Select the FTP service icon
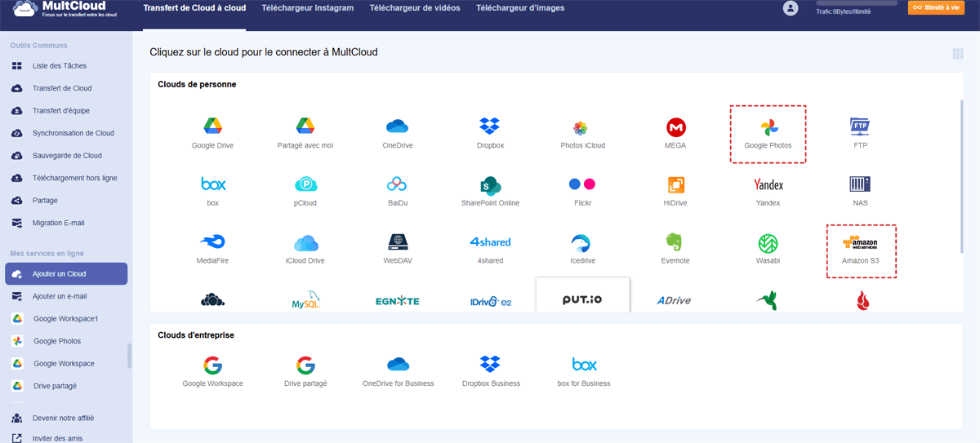 click(x=860, y=133)
